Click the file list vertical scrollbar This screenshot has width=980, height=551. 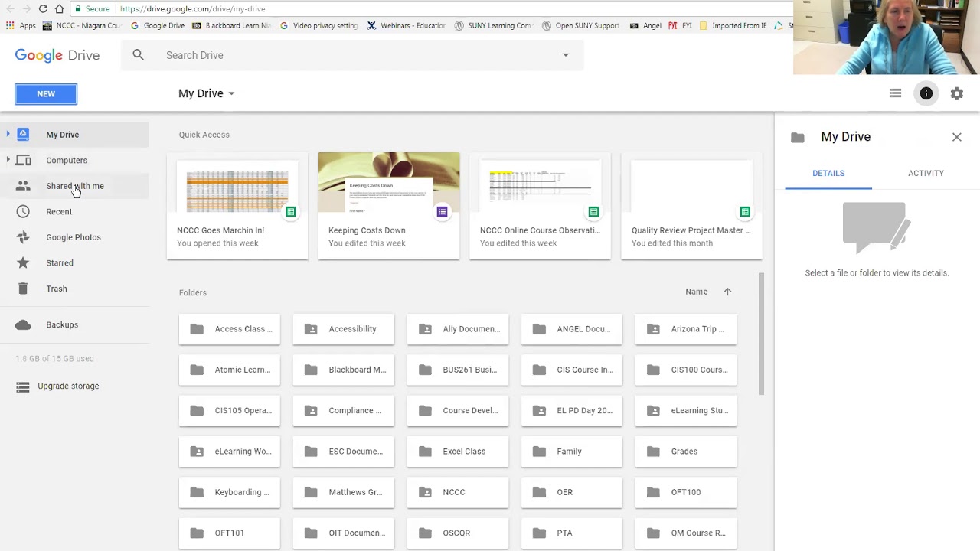pyautogui.click(x=762, y=334)
